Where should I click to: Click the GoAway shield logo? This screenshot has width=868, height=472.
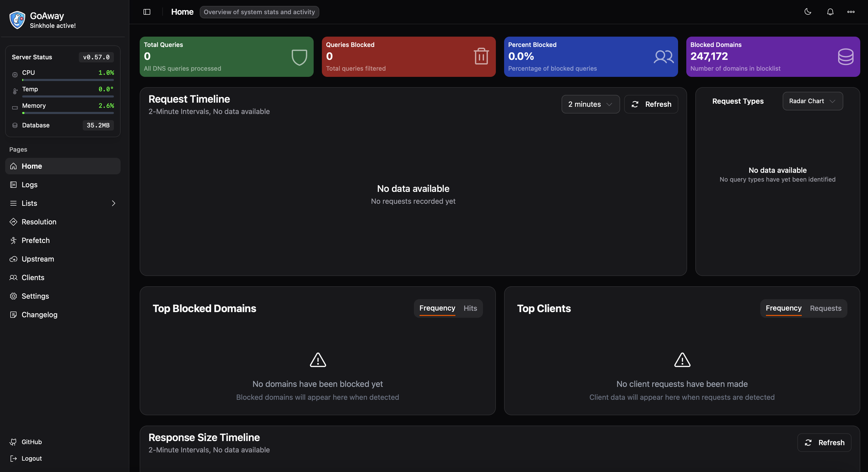(x=17, y=20)
